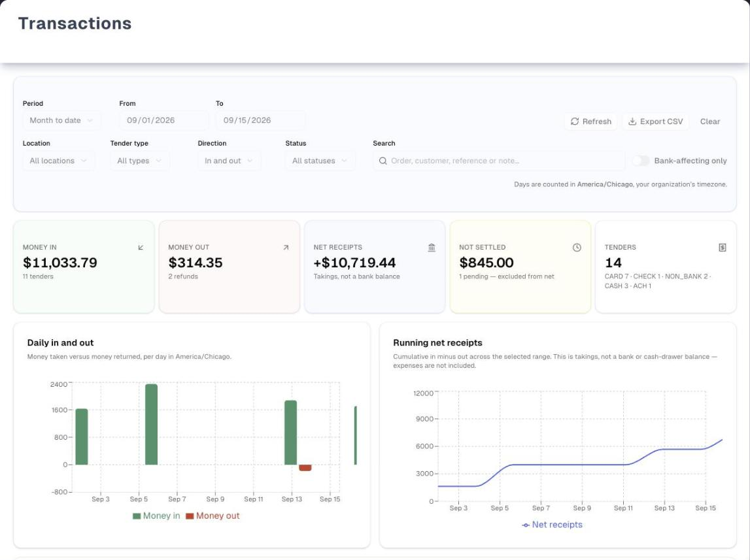Click '1 pending — excluded from net' text

(x=507, y=276)
